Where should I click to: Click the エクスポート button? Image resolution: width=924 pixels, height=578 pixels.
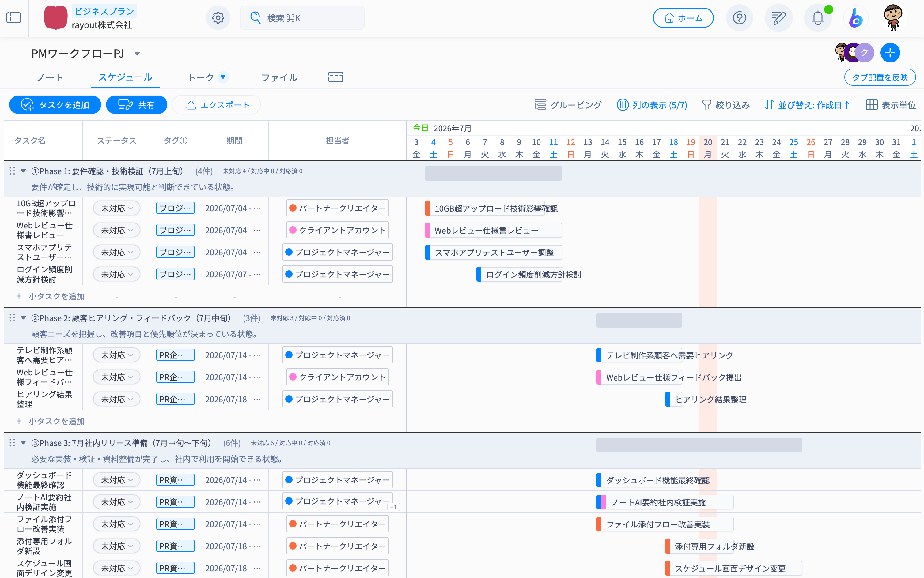(217, 105)
